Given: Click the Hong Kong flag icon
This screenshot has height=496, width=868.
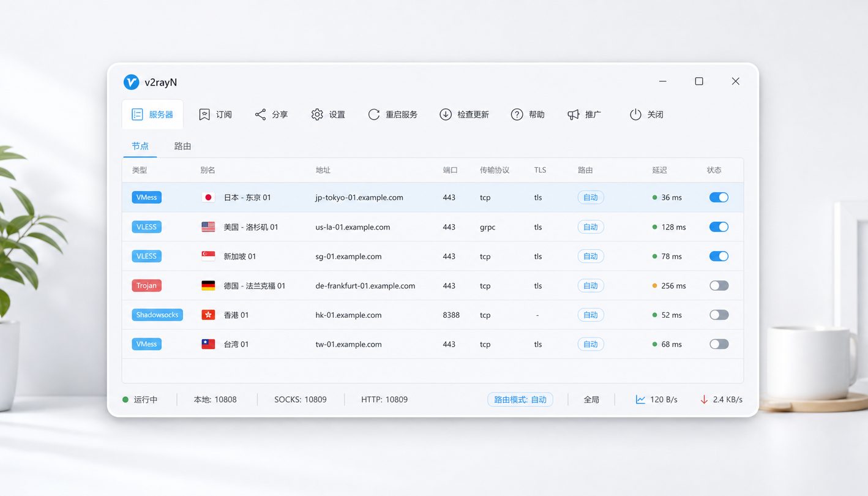Looking at the screenshot, I should tap(208, 315).
